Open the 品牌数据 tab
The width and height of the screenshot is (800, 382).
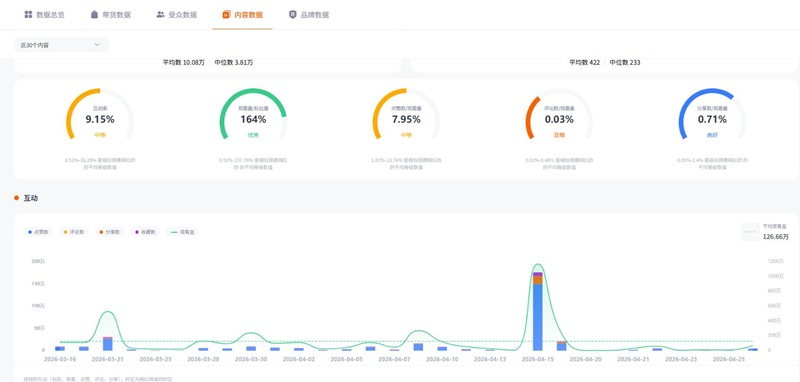(x=309, y=15)
